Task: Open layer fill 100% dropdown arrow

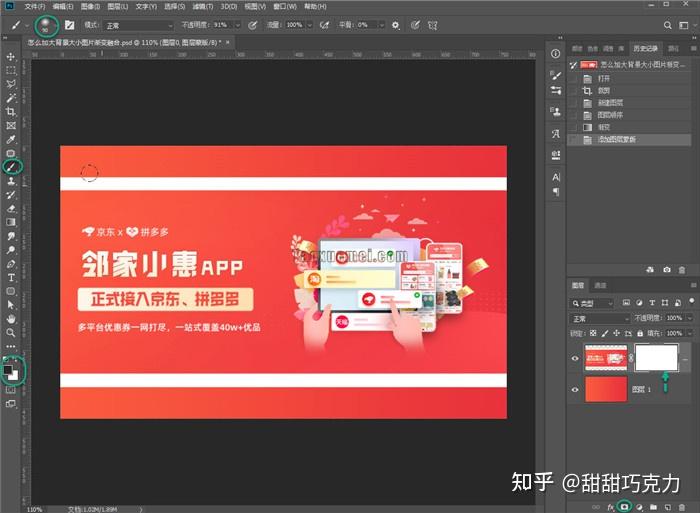Action: [x=690, y=333]
